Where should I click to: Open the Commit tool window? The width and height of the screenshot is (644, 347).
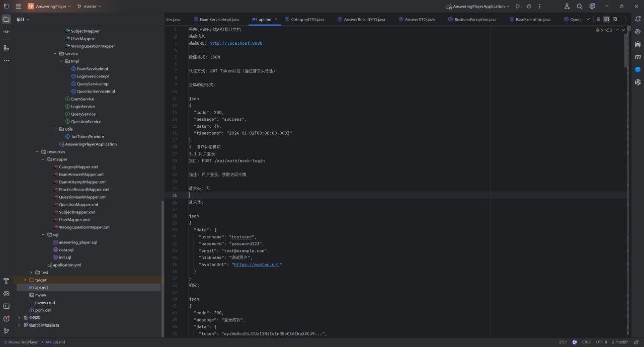point(7,32)
